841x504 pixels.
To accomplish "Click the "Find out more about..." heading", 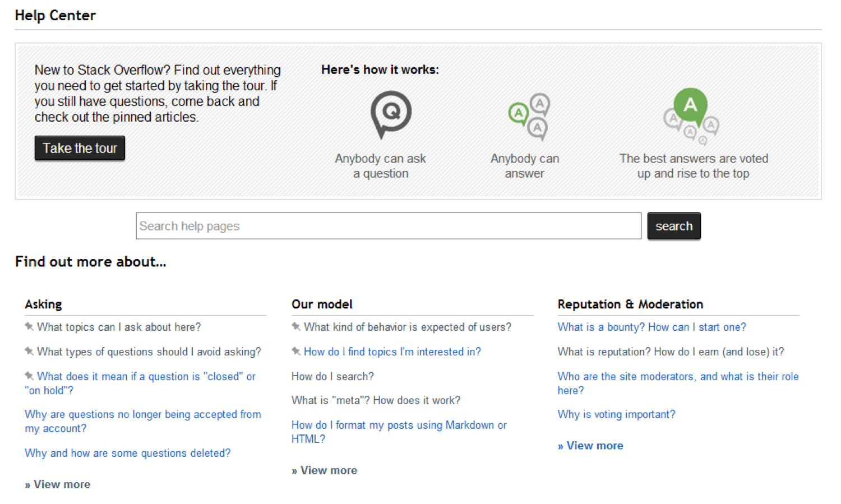I will coord(90,262).
